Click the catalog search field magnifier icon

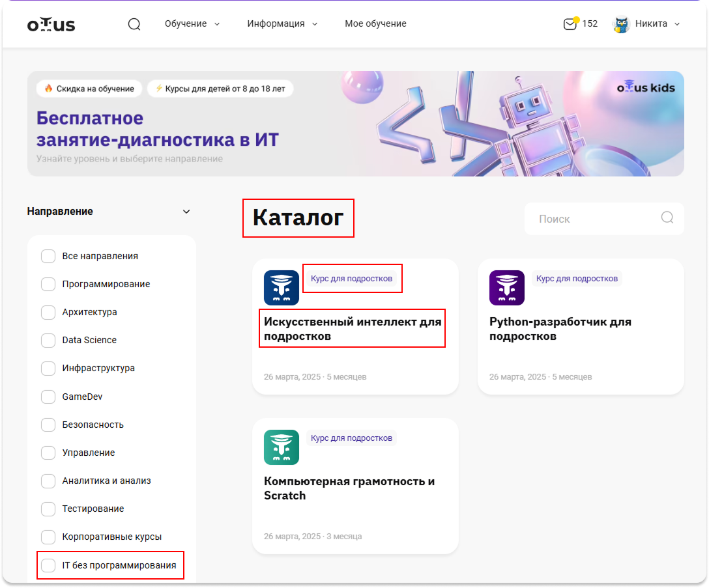pos(667,218)
